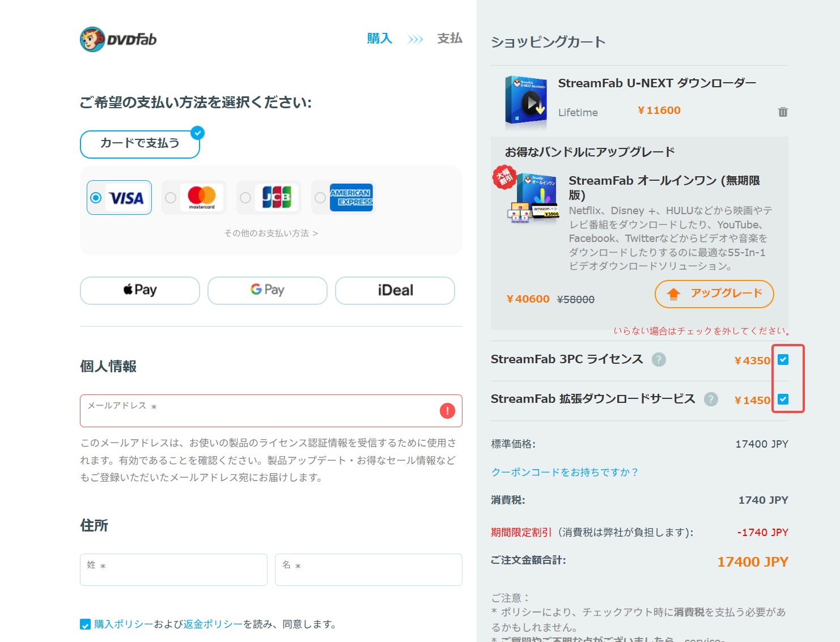Select American Express radio button
This screenshot has width=840, height=642.
tap(320, 198)
